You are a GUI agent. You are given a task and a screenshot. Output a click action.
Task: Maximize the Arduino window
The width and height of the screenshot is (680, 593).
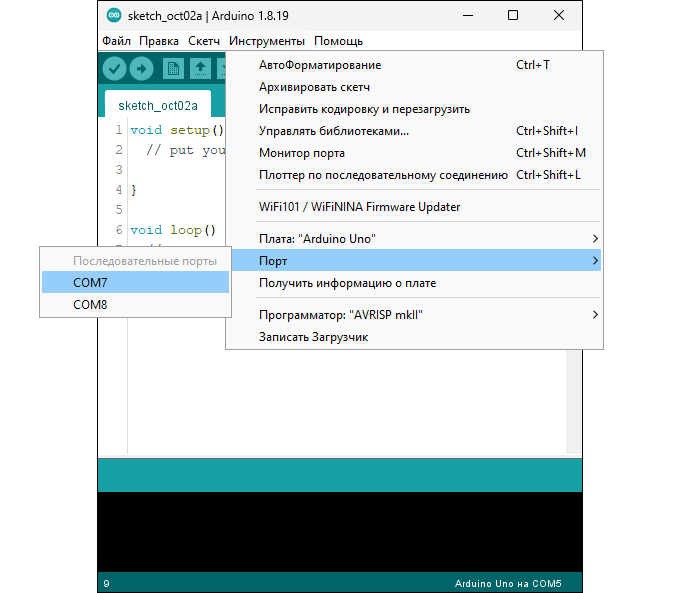tap(513, 16)
